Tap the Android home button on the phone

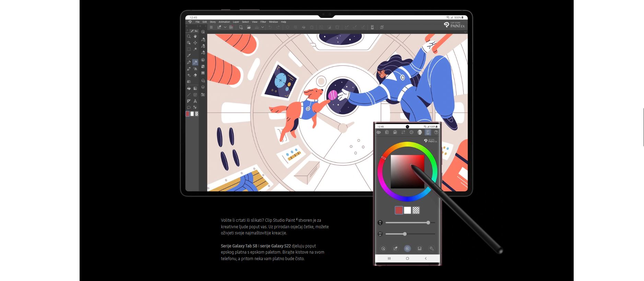408,258
